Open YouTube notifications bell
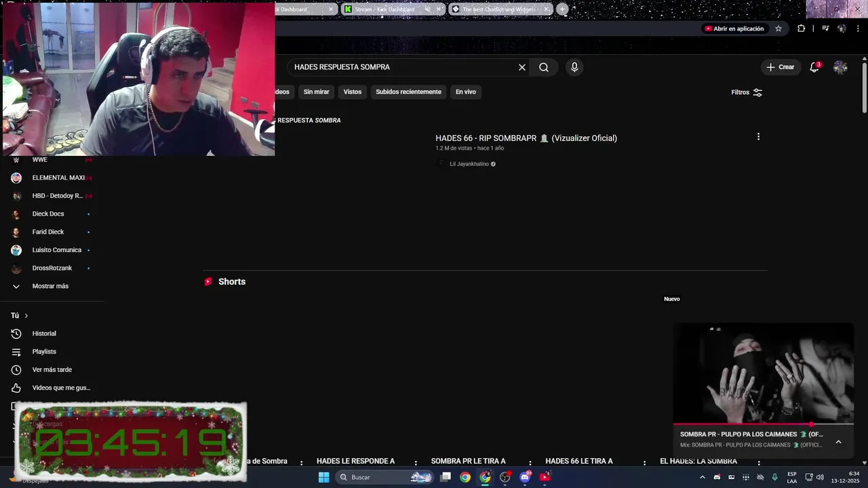 (814, 67)
